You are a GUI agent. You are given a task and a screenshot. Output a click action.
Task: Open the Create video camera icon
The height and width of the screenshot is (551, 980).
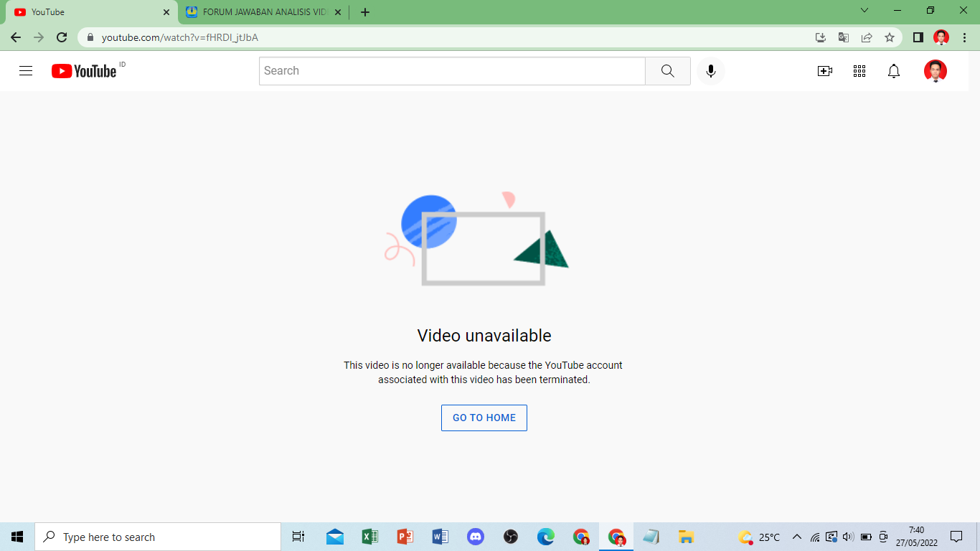coord(824,71)
